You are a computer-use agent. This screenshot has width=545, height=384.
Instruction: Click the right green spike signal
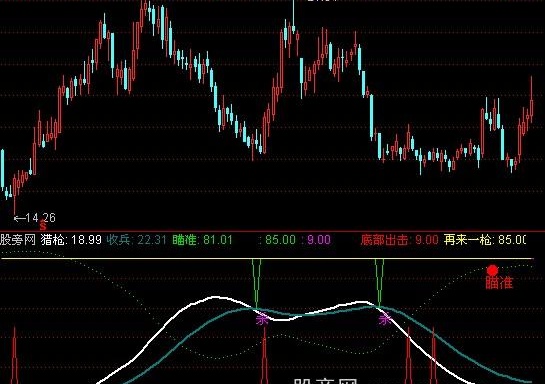coord(379,283)
